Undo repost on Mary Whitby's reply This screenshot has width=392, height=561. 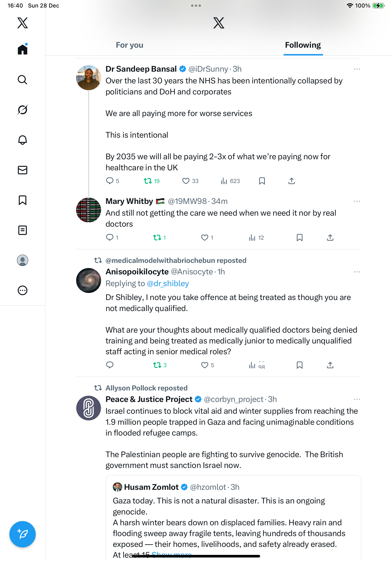point(157,238)
